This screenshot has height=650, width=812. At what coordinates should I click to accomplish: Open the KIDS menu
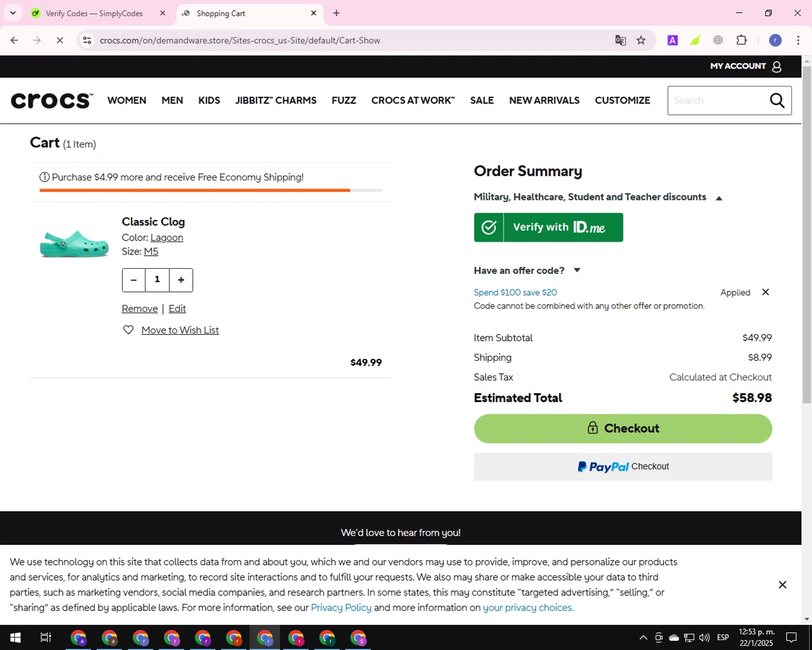pyautogui.click(x=209, y=100)
